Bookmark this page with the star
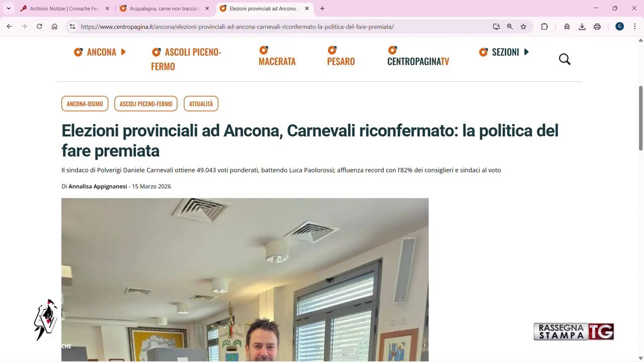 pos(523,27)
